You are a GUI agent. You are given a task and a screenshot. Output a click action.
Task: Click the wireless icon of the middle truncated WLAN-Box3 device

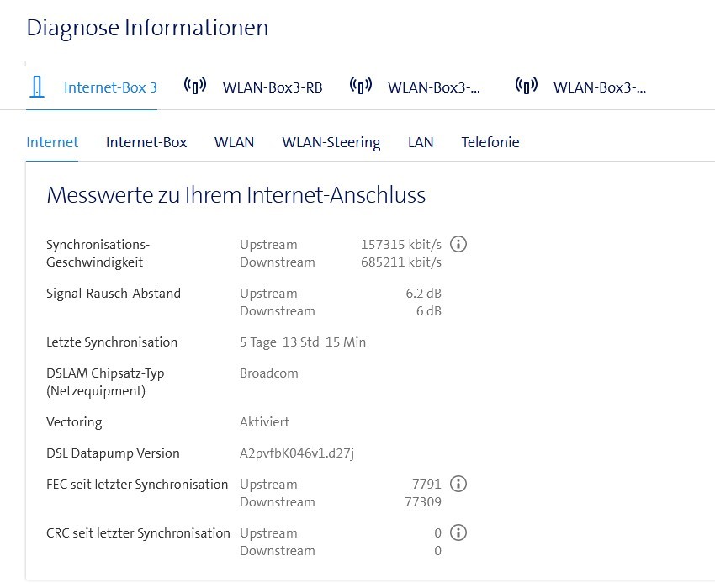click(361, 87)
